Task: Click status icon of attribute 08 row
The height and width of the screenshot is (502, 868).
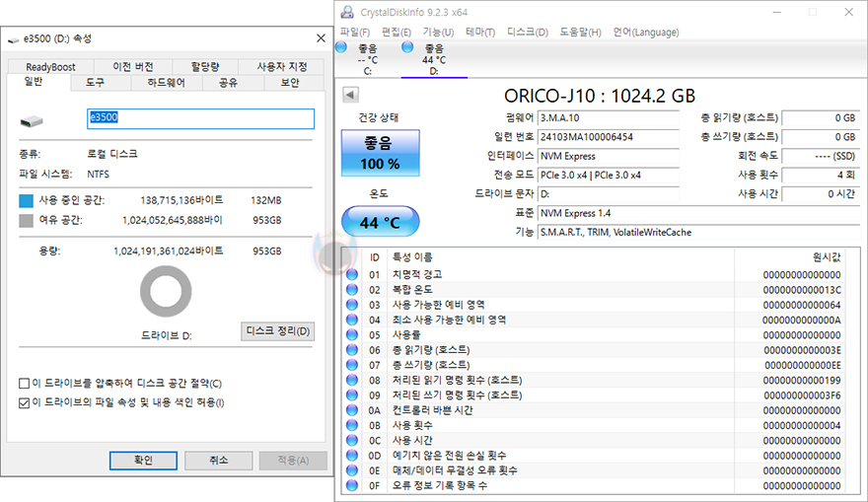Action: coord(351,380)
